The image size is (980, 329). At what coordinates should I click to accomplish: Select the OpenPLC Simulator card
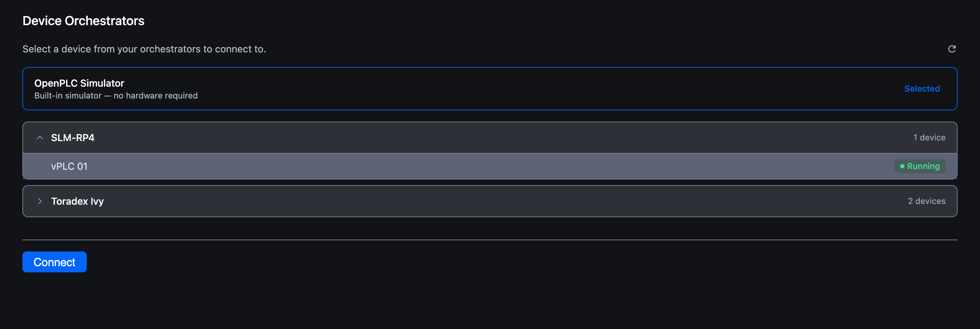pos(490,89)
